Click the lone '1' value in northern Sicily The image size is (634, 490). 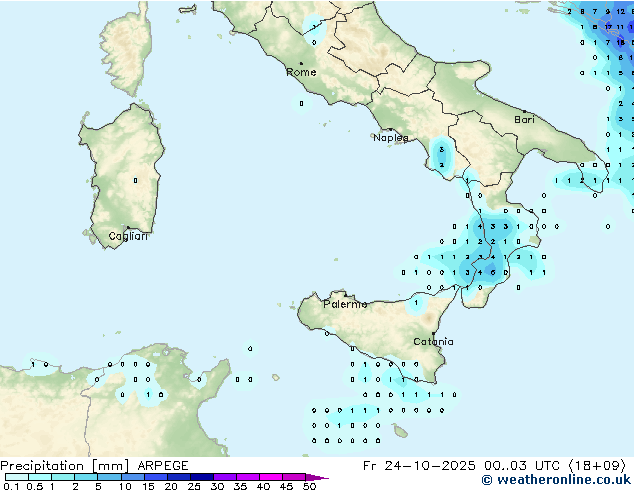point(416,302)
